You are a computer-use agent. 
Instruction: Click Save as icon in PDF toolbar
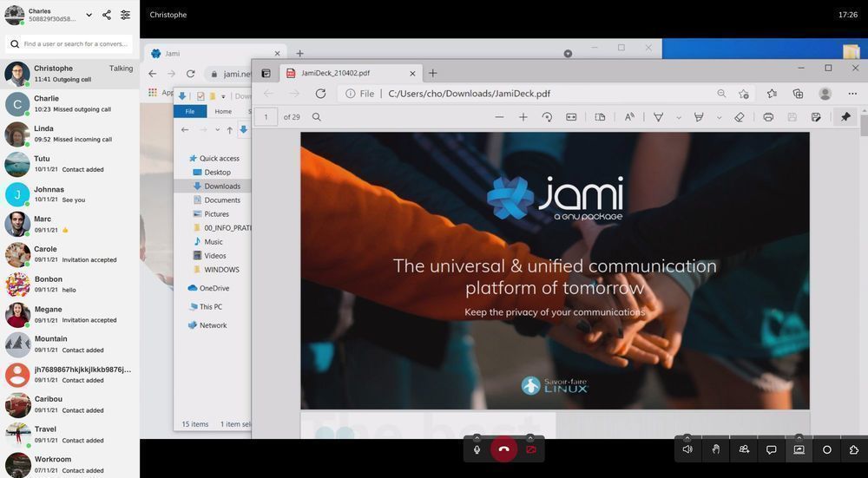tap(815, 117)
